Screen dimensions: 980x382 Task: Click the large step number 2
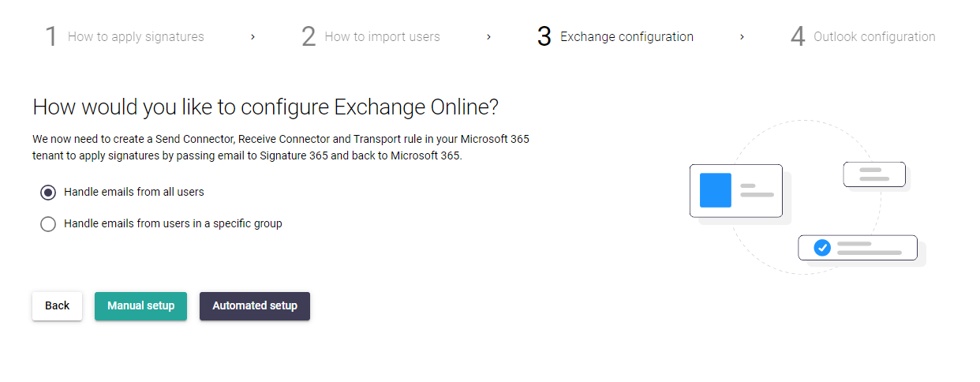click(x=309, y=37)
